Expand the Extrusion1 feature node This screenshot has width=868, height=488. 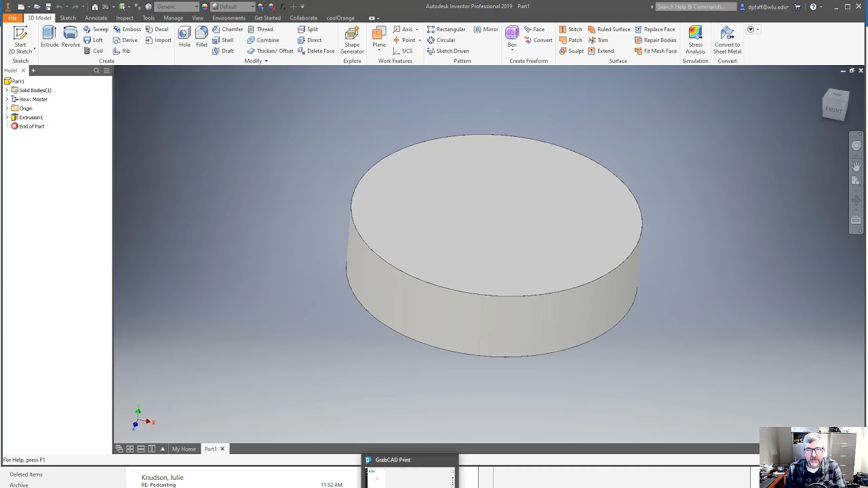pyautogui.click(x=7, y=117)
